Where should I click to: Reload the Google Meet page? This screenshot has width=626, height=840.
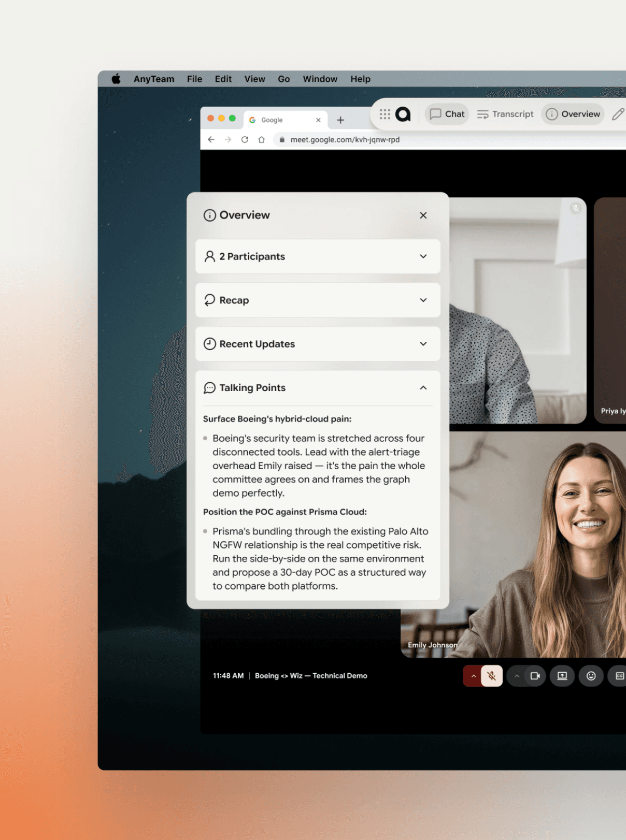tap(245, 139)
